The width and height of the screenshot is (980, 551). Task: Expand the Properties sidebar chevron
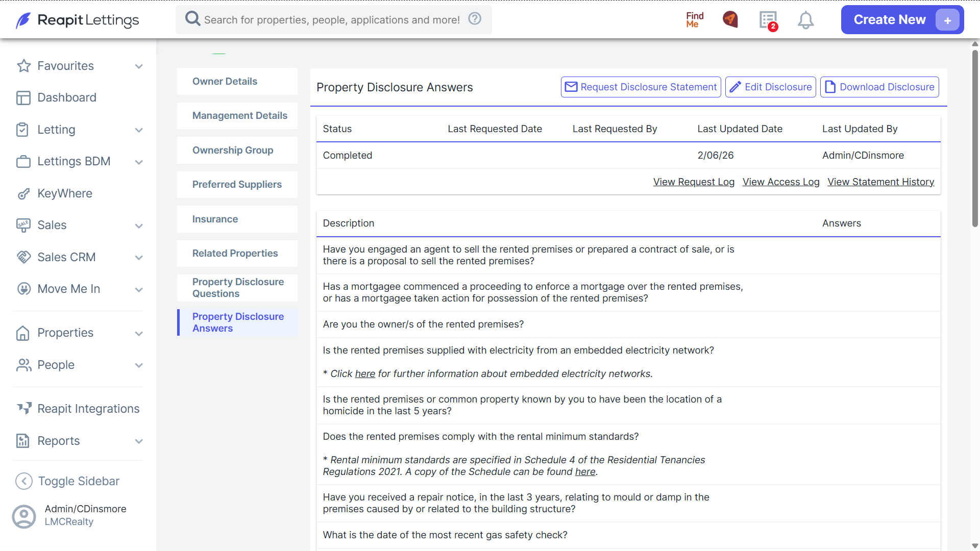tap(139, 334)
